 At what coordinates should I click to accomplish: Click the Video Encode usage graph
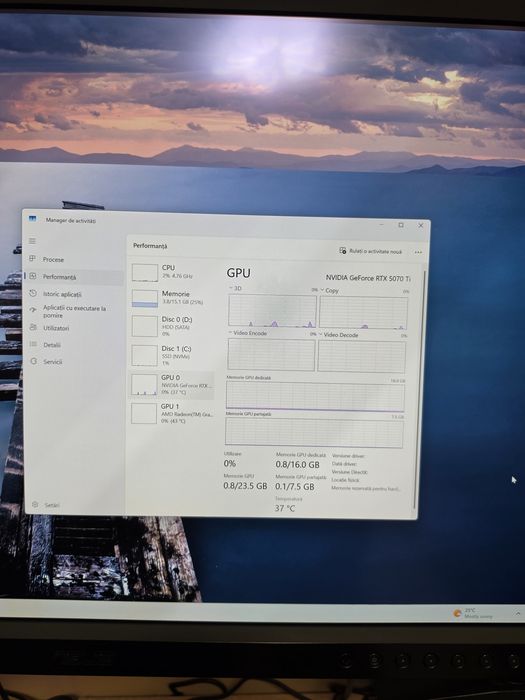pos(271,354)
